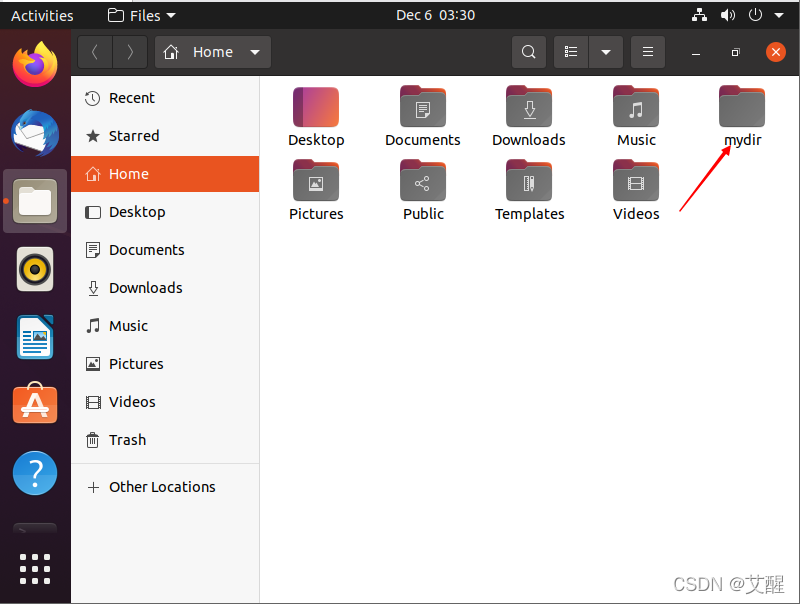Expand the system menu arrow

[779, 15]
